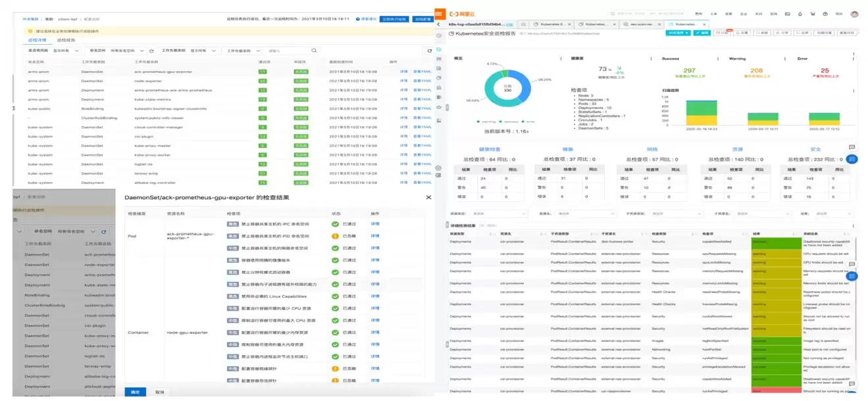Switch to the 巡检报告 tab
868x401 pixels.
[66, 40]
